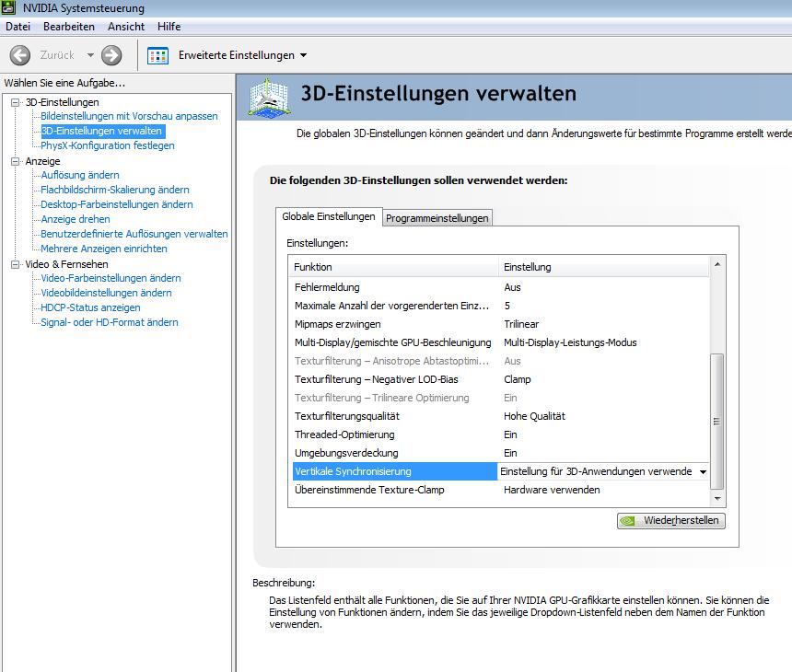Switch to Globale Einstellungen tab

[x=329, y=216]
